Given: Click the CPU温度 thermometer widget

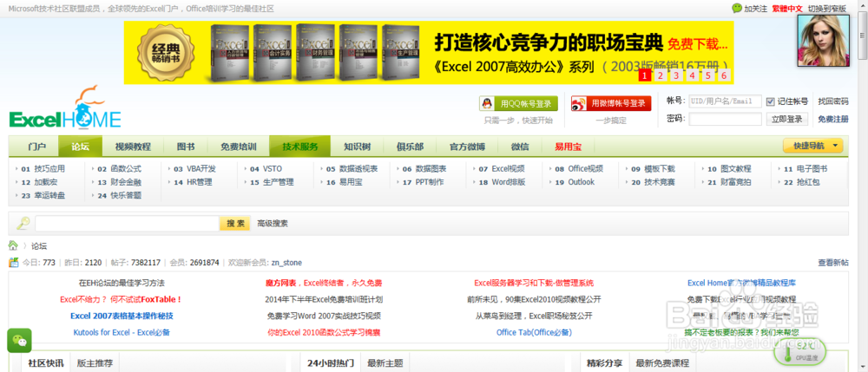Looking at the screenshot, I should coord(800,351).
